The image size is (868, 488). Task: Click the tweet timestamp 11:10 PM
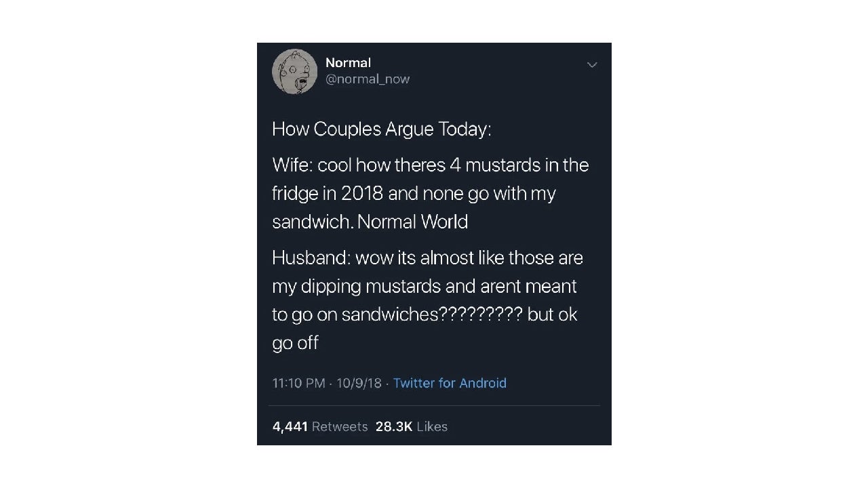298,383
